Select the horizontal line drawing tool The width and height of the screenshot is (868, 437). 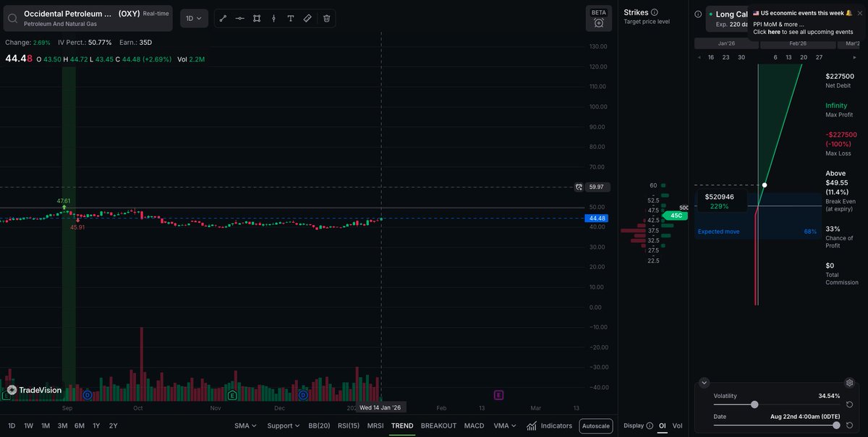(x=240, y=18)
